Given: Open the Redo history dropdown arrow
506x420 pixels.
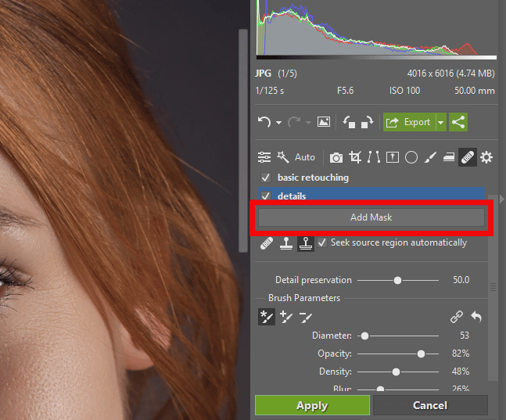Looking at the screenshot, I should click(308, 123).
